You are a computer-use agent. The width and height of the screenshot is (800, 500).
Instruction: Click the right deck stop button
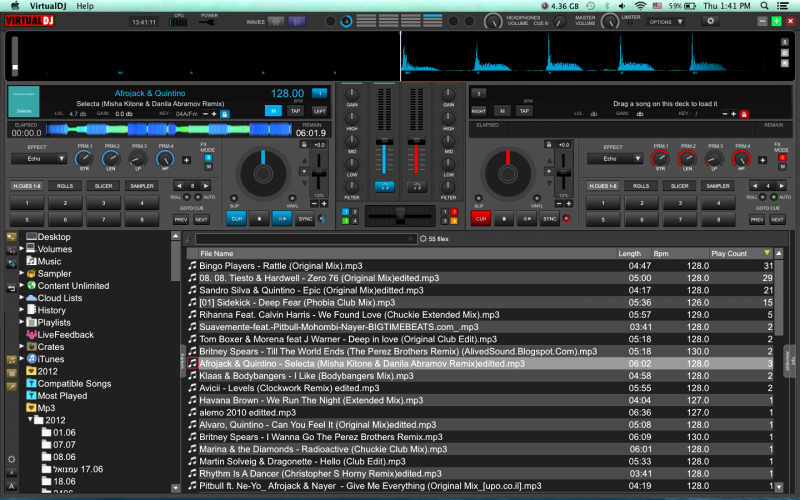[x=506, y=218]
